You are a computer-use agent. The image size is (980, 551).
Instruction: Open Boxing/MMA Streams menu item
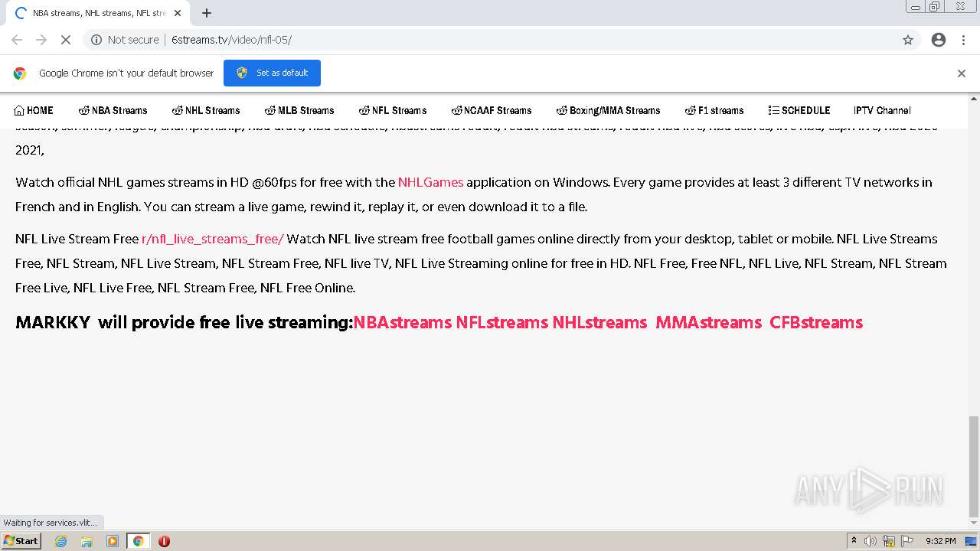(x=609, y=110)
